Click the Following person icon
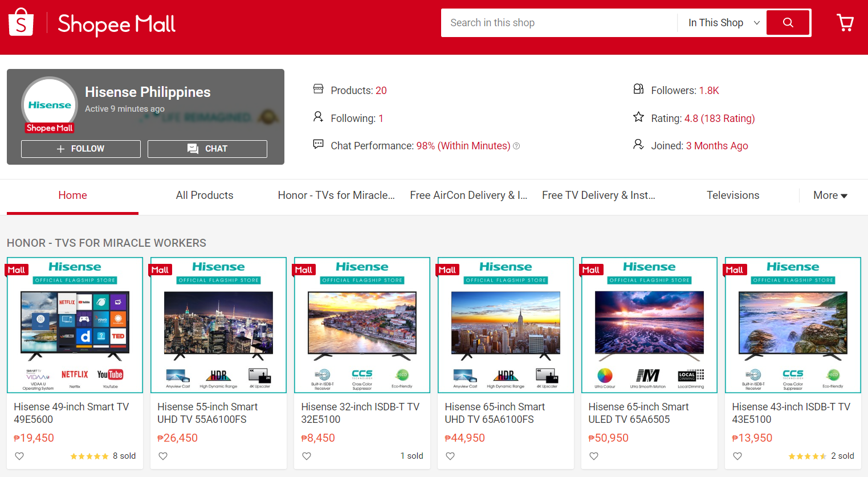Viewport: 868px width, 477px height. click(318, 117)
